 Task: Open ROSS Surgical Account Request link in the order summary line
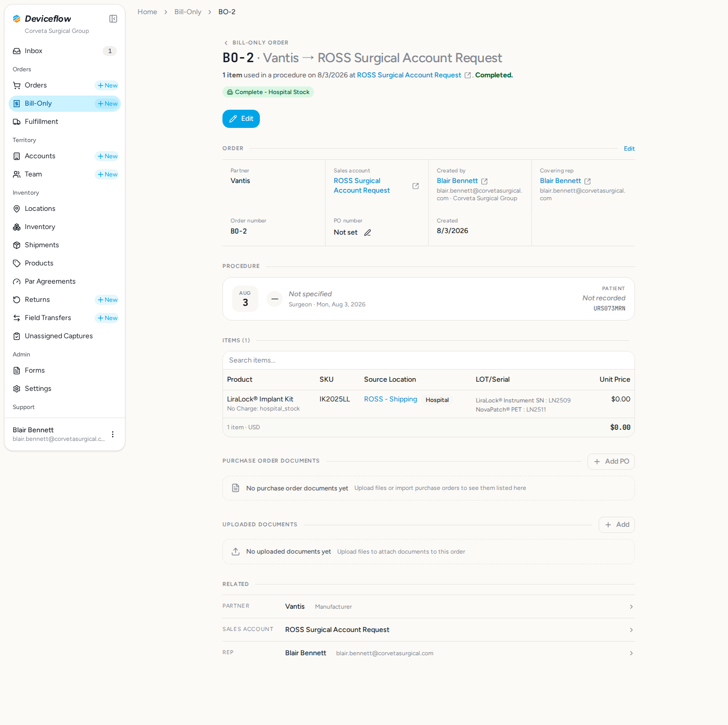pos(409,75)
